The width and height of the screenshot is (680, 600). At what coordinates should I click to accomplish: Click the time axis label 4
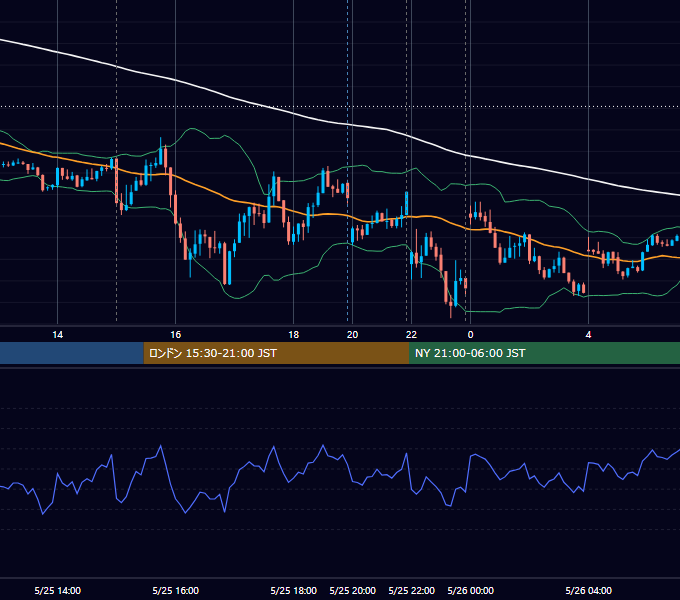tap(588, 335)
